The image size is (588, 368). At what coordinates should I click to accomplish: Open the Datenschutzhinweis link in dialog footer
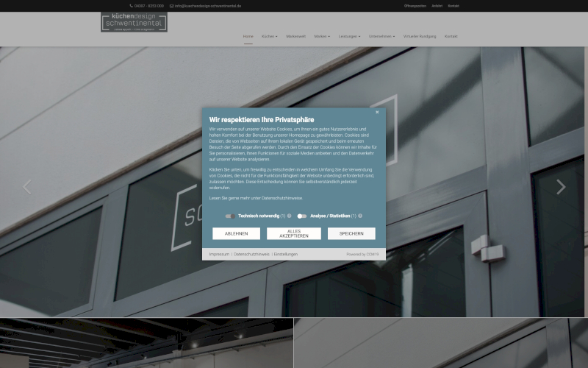[x=252, y=254]
